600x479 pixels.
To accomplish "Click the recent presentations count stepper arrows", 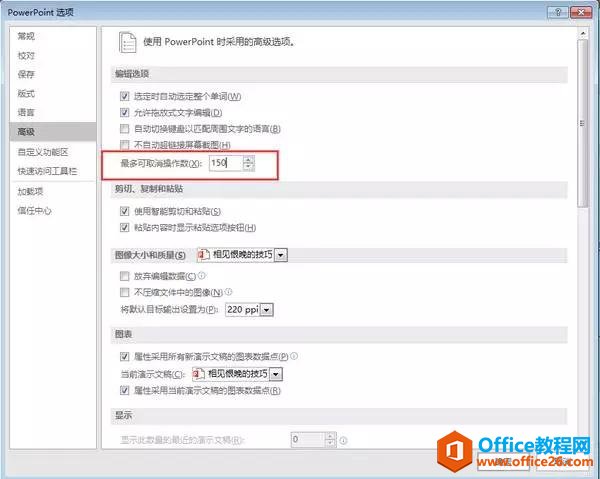I will click(x=331, y=439).
